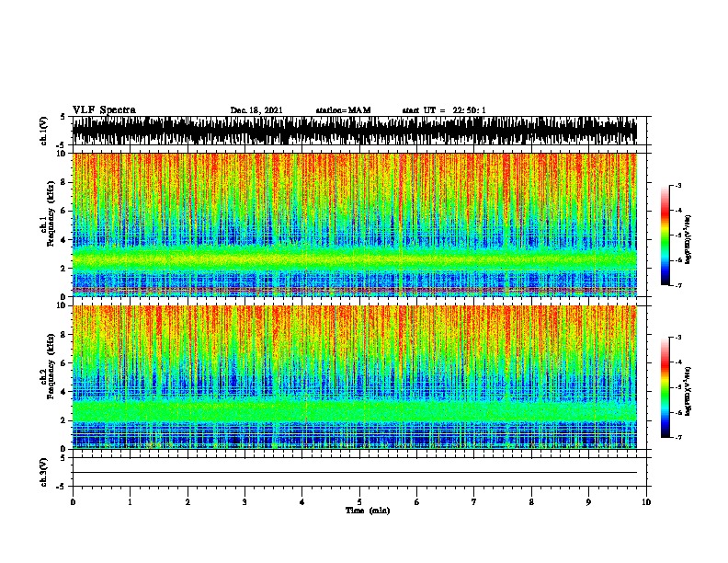
Task: Click the time axis tick label "4"
Action: click(302, 502)
